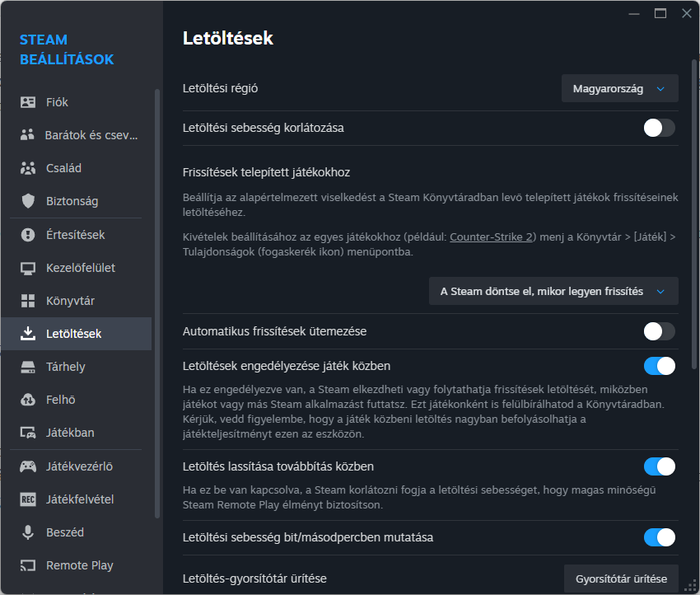Toggle Automatikus frissítések ütemezése switch
This screenshot has height=595, width=700.
pyautogui.click(x=659, y=331)
